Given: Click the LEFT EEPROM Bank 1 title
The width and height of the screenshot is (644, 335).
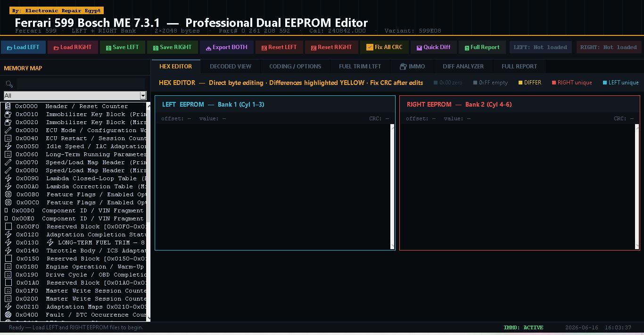Looking at the screenshot, I should tap(213, 104).
